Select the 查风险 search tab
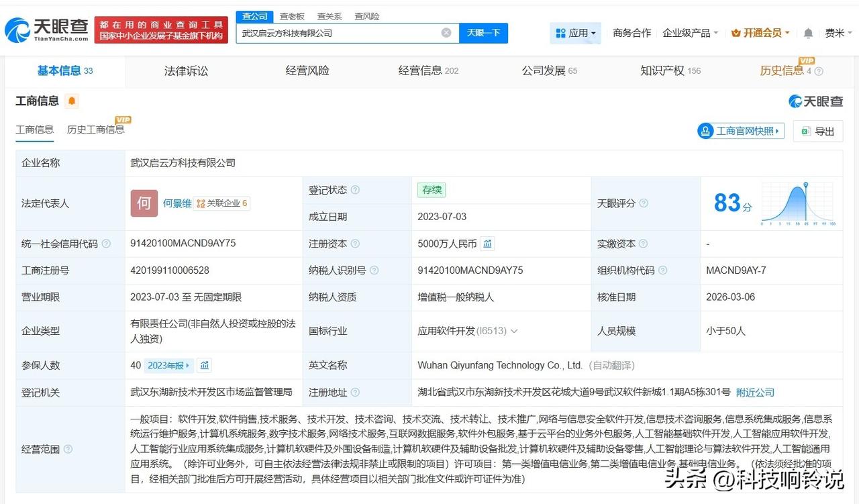Viewport: 859px width, 504px height. pos(367,16)
